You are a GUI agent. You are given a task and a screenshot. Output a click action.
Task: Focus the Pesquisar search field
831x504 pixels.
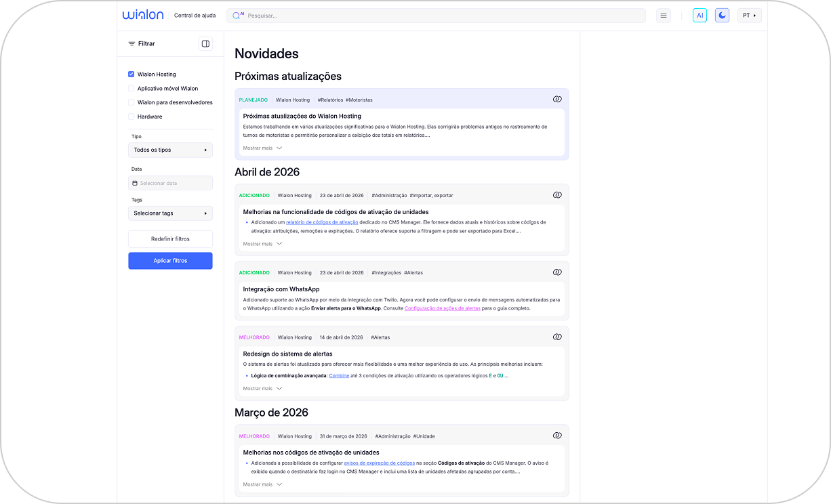pos(436,16)
